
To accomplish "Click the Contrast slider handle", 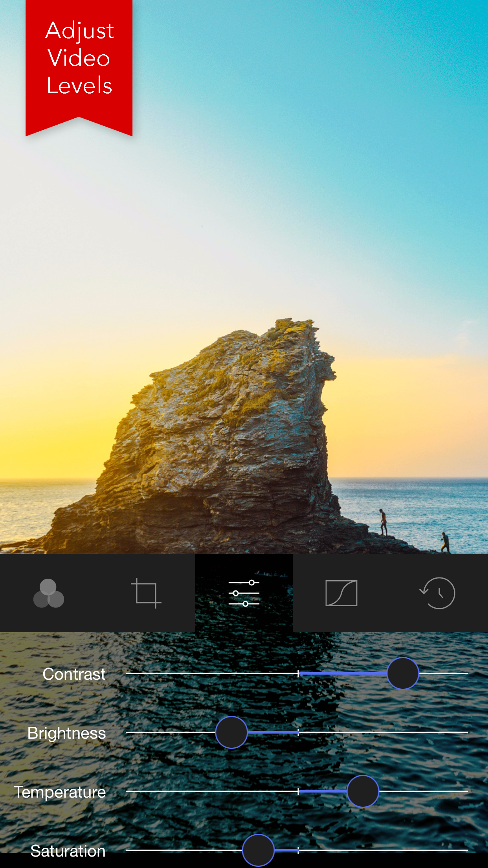I will [x=403, y=673].
